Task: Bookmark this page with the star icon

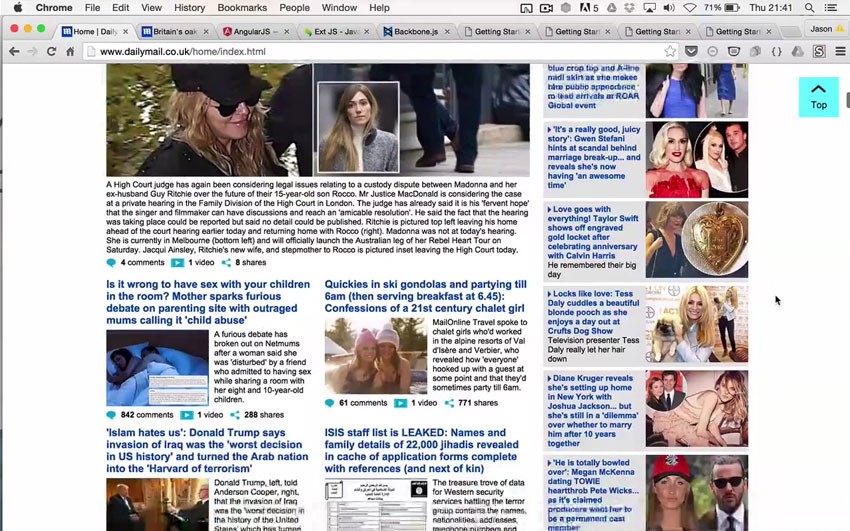Action: click(671, 51)
